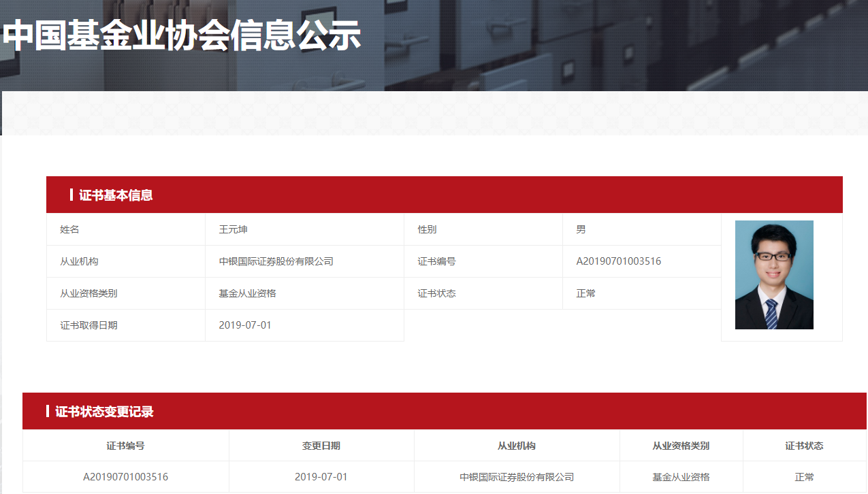Click the 从业资格类别 column header in change records
The height and width of the screenshot is (494, 868).
[x=681, y=446]
